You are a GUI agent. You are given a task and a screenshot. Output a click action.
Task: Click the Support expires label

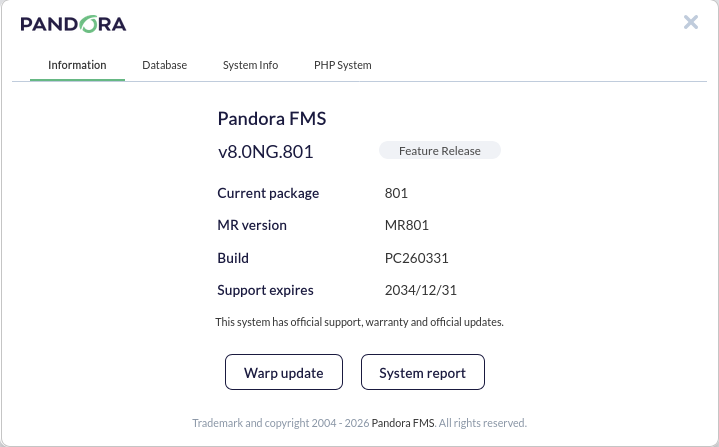coord(265,290)
